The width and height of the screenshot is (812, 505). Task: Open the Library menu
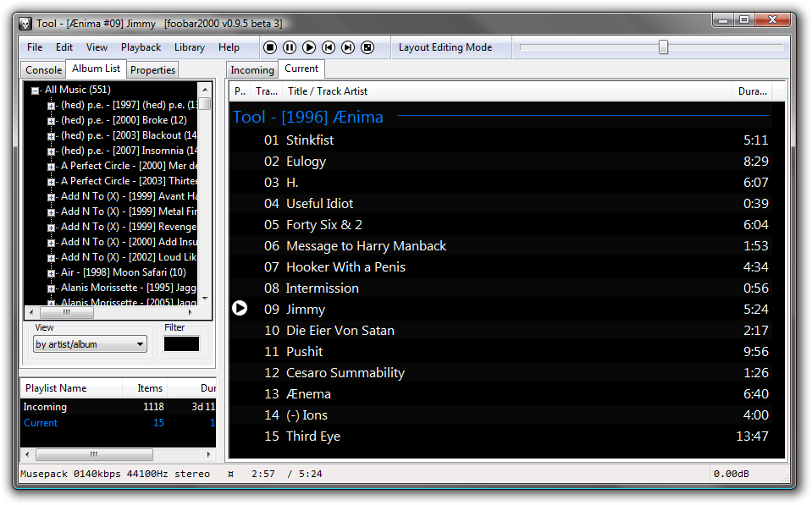(189, 47)
